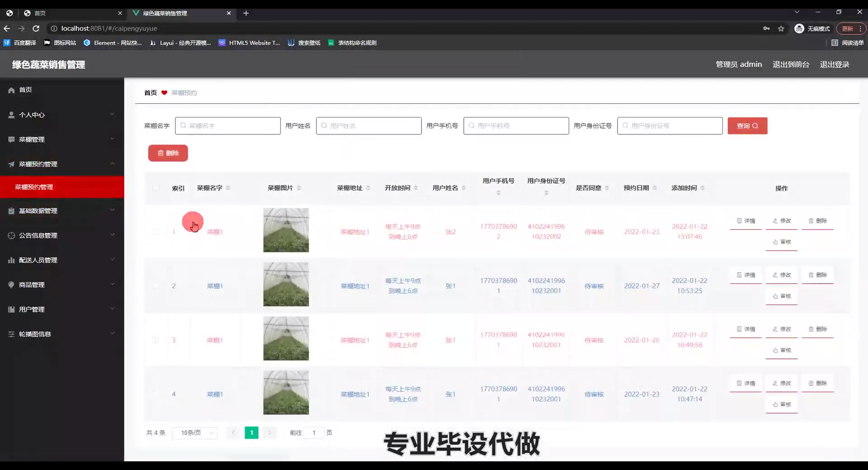Click 退出到前台 in the header
868x470 pixels.
pos(791,65)
